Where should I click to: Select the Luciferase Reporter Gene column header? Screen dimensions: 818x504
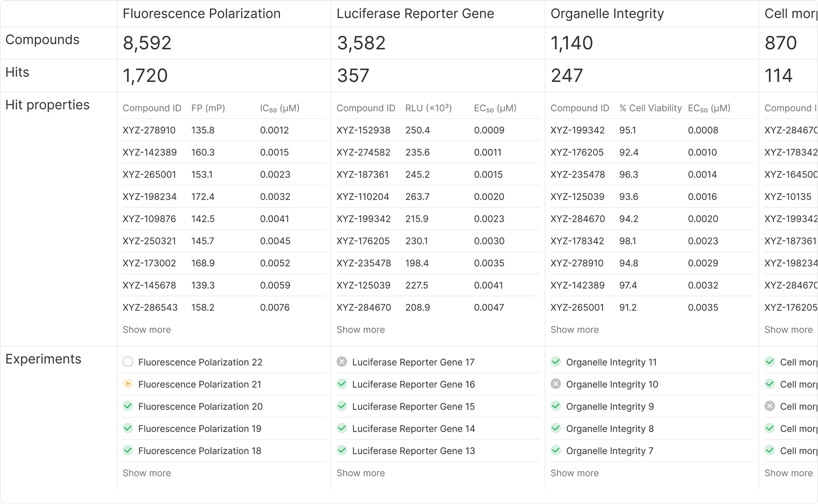tap(415, 14)
